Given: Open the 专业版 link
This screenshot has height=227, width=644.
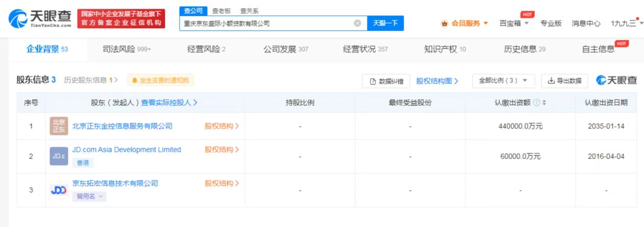Looking at the screenshot, I should (551, 23).
